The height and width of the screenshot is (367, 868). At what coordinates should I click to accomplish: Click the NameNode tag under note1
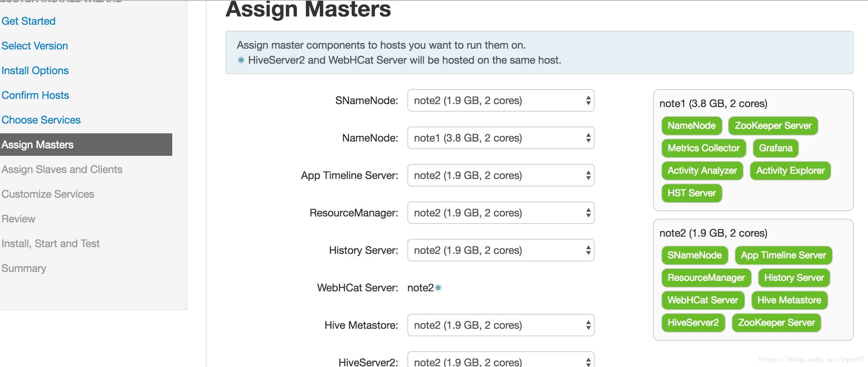coord(692,126)
